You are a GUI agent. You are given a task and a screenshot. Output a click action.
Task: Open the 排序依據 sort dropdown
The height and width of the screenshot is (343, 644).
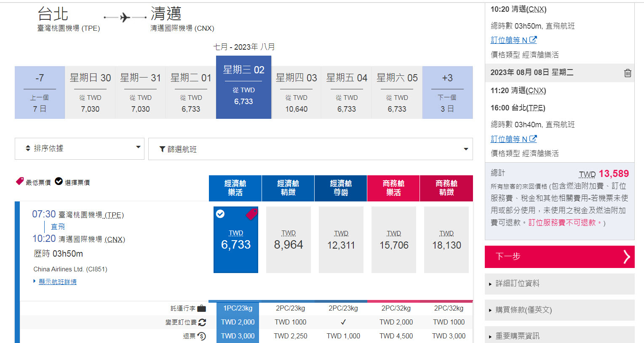(80, 149)
